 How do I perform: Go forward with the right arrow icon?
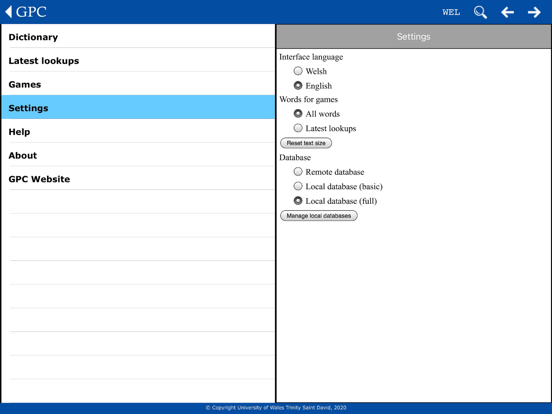(534, 12)
